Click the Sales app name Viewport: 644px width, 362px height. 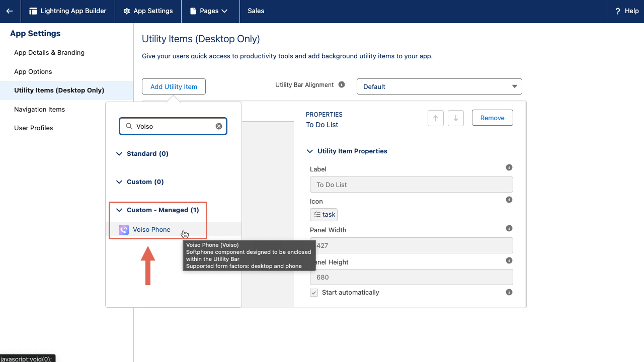click(x=256, y=11)
